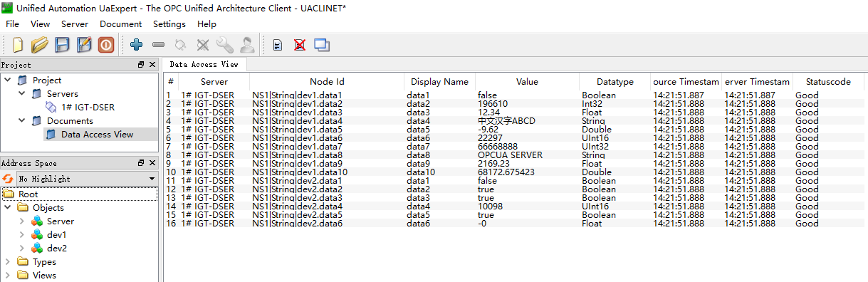Click the Statuscode column header

(828, 81)
